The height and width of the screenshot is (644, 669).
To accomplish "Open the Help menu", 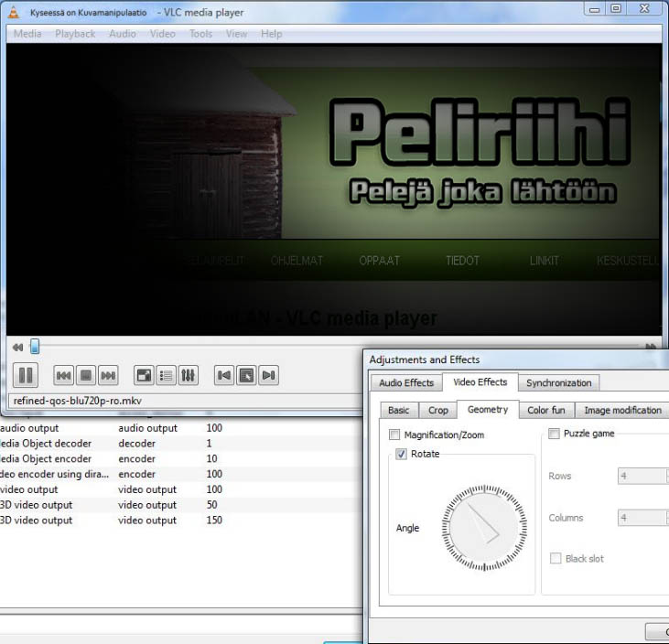I will pos(272,34).
